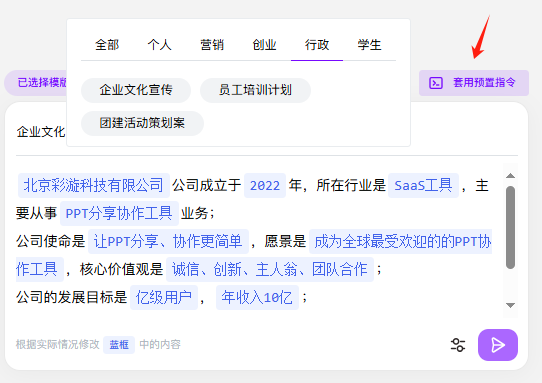Image resolution: width=542 pixels, height=383 pixels.
Task: Select the 营销 category tab
Action: 212,45
